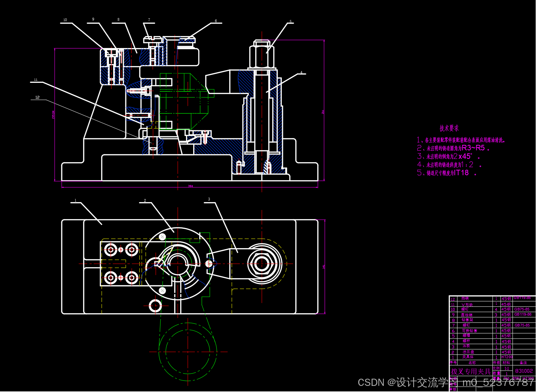Viewport: 536px width, 392px height.
Task: Click the HT200 material in 夹具体 row
Action: 507,357
